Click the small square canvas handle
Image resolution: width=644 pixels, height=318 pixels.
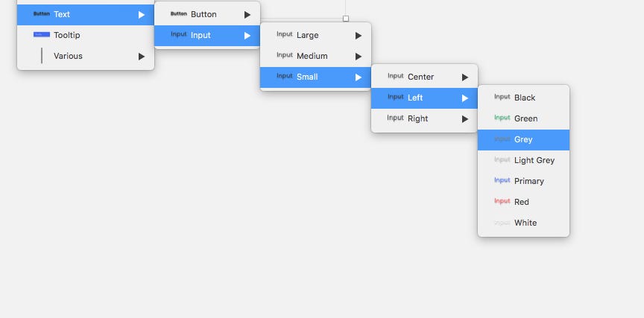[346, 19]
